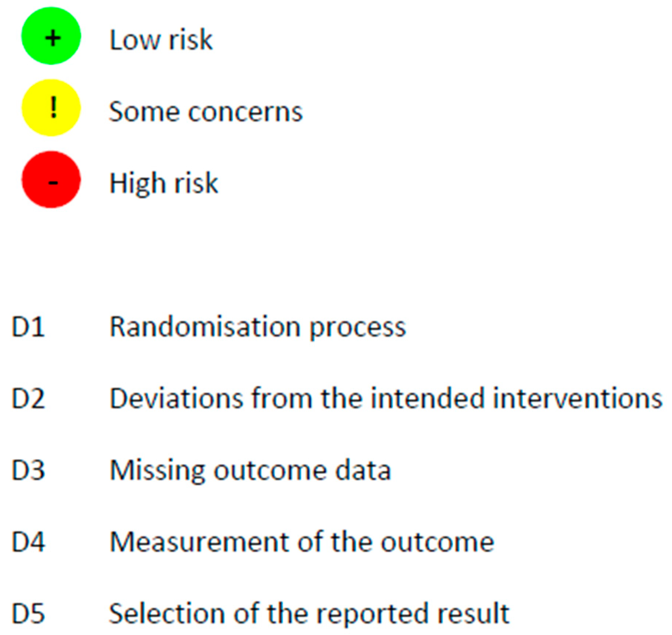Click the yellow Some concerns circle
This screenshot has width=672, height=635.
coord(51,108)
